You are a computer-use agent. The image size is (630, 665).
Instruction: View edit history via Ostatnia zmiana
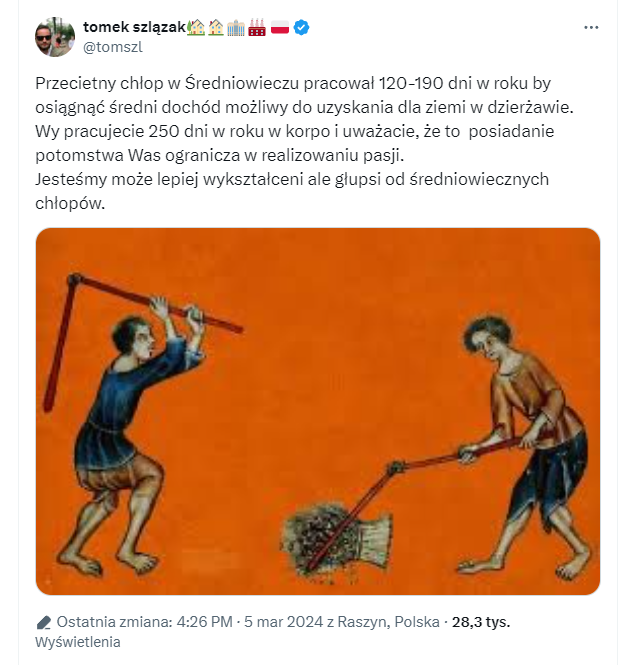[115, 622]
